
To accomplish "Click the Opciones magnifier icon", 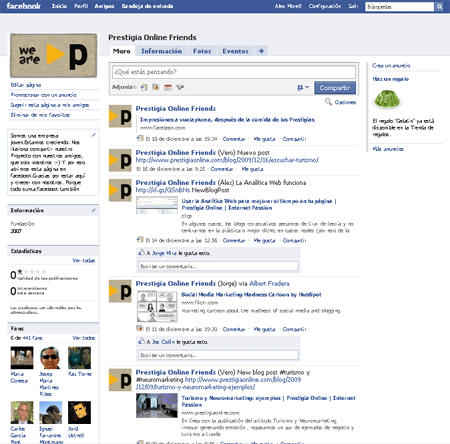I will (x=328, y=102).
